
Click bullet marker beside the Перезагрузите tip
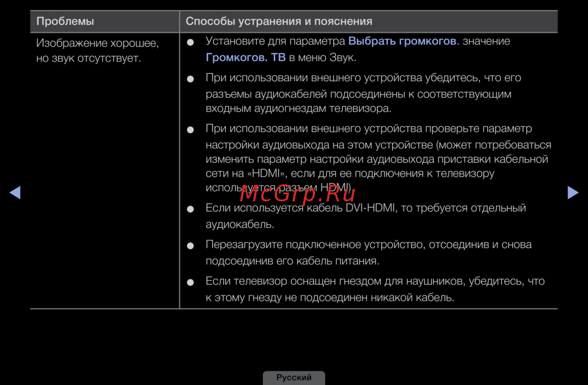pos(191,246)
